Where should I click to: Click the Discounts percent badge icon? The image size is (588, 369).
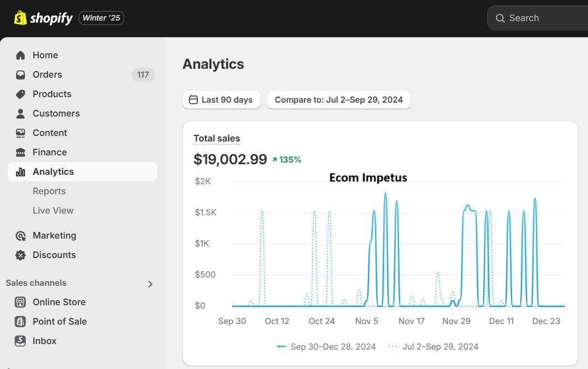tap(21, 255)
